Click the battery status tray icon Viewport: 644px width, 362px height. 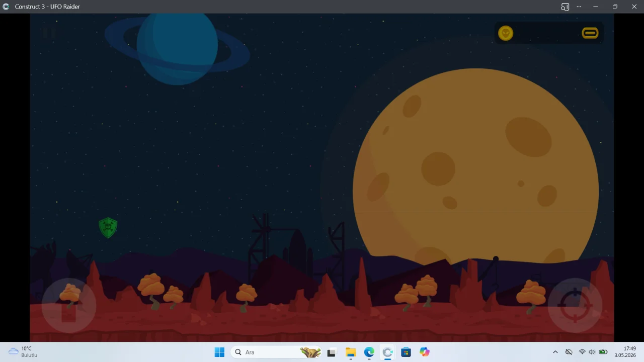click(603, 352)
